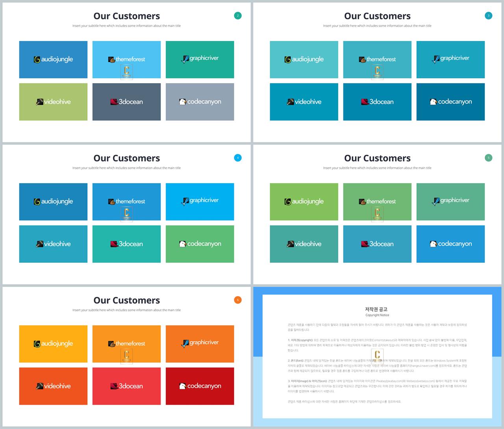Click the videohive logo card on slide 3

click(x=304, y=102)
